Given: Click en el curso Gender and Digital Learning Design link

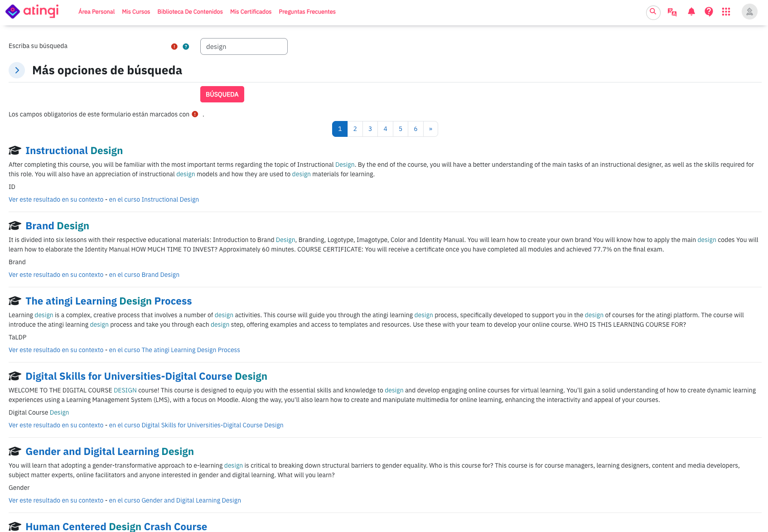Looking at the screenshot, I should click(175, 500).
